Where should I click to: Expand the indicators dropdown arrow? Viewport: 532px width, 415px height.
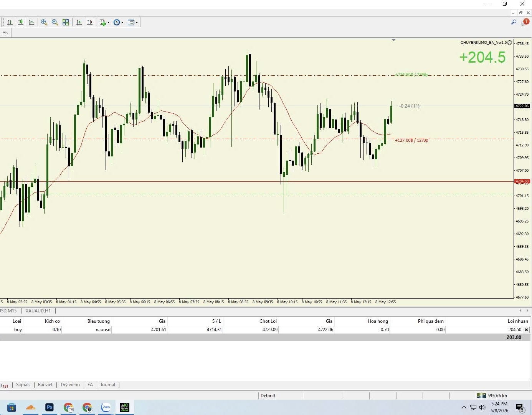tap(108, 22)
